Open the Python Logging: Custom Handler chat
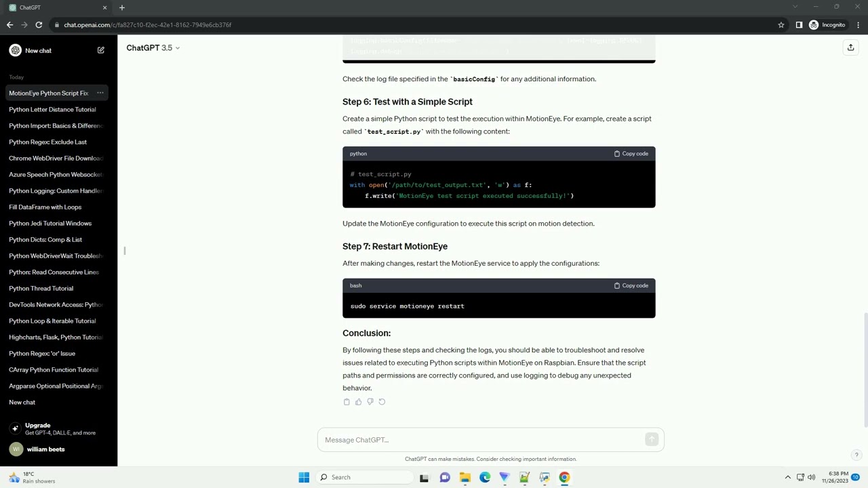Image resolution: width=868 pixels, height=488 pixels. click(x=58, y=190)
